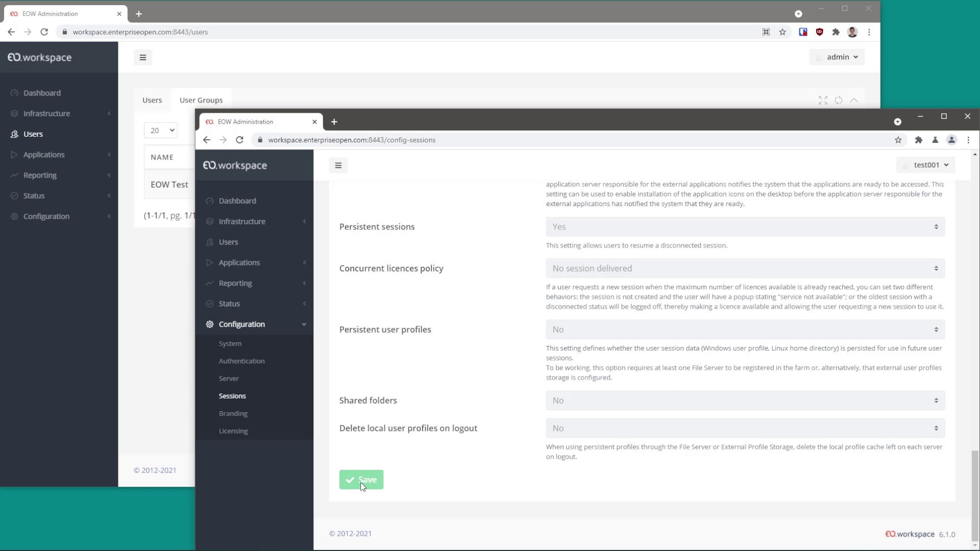The height and width of the screenshot is (551, 980).
Task: Expand Configuration in back window sidebar
Action: pyautogui.click(x=59, y=216)
